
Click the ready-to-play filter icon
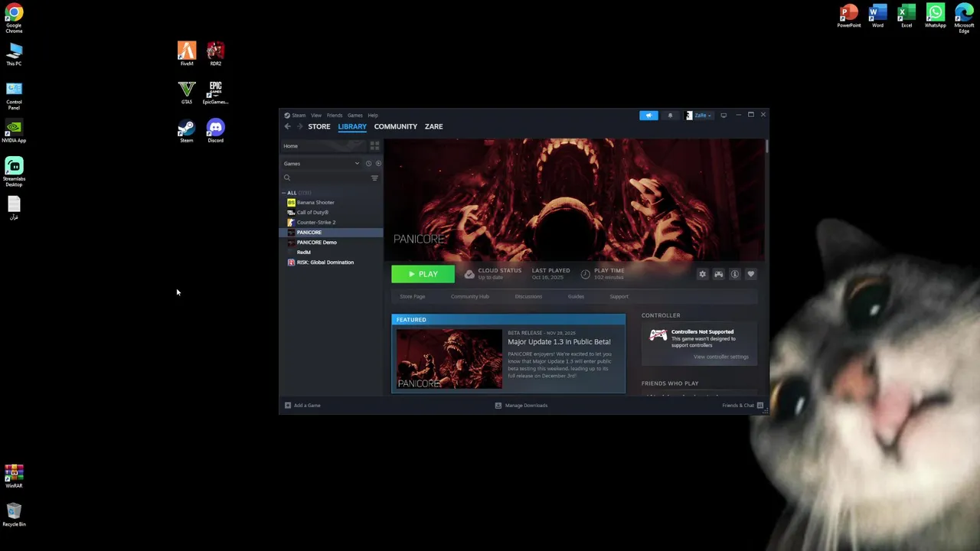pyautogui.click(x=378, y=163)
